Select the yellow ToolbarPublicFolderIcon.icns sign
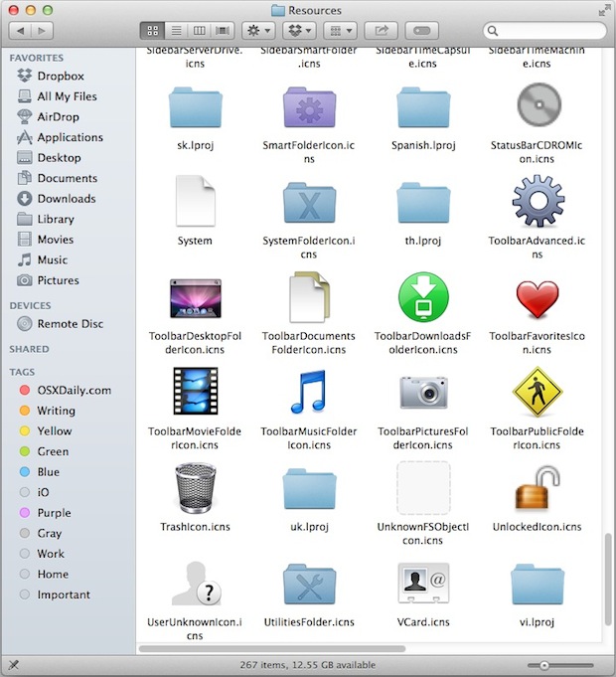616x677 pixels. coord(537,393)
